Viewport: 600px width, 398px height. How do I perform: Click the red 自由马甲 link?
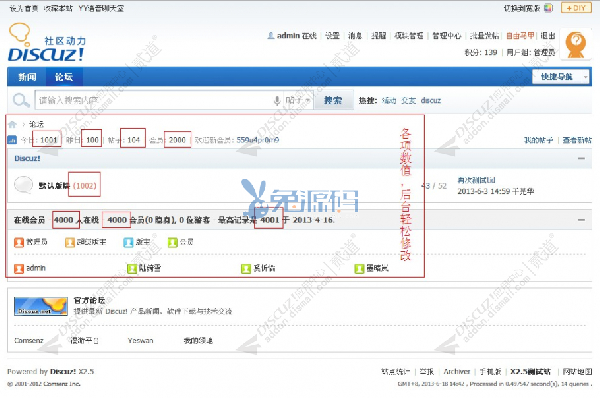[x=520, y=36]
